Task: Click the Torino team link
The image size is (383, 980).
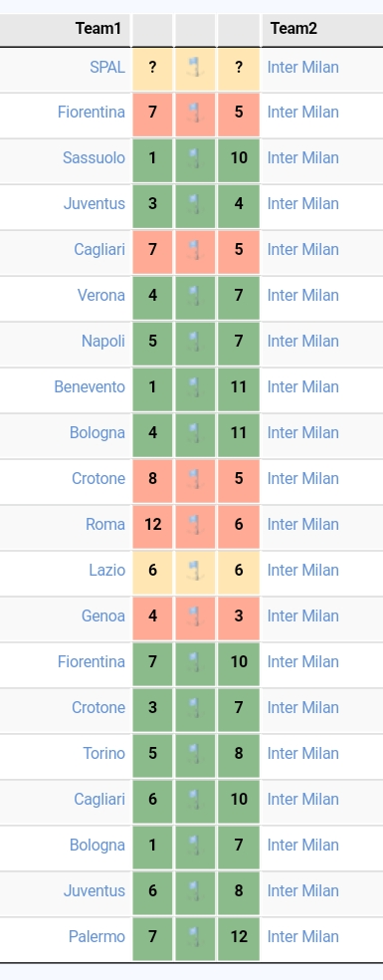Action: pyautogui.click(x=103, y=754)
